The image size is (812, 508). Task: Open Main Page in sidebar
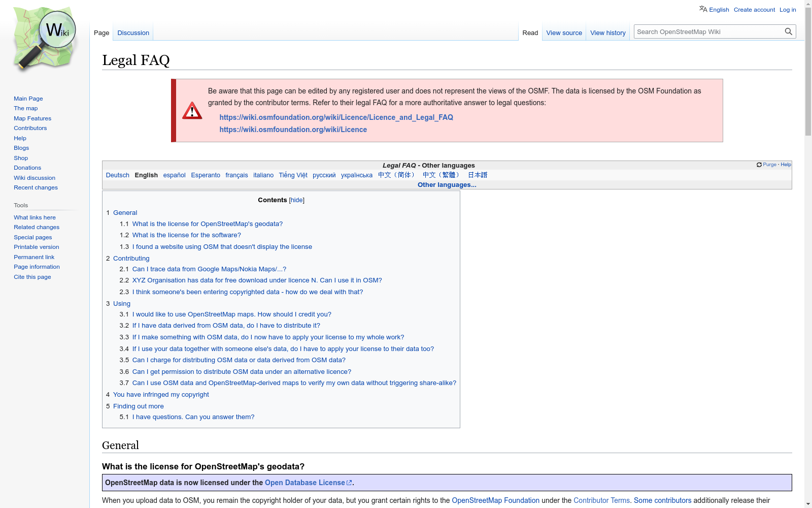(28, 99)
